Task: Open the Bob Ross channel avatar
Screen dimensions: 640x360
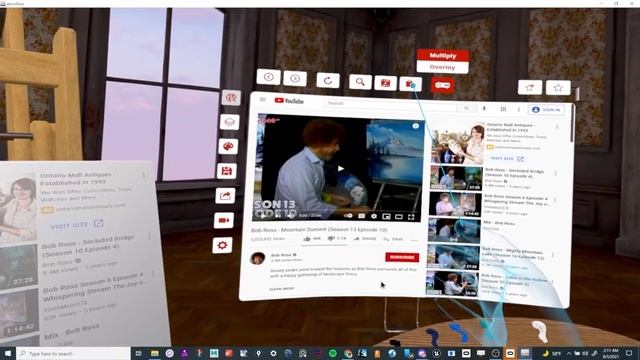Action: point(258,258)
